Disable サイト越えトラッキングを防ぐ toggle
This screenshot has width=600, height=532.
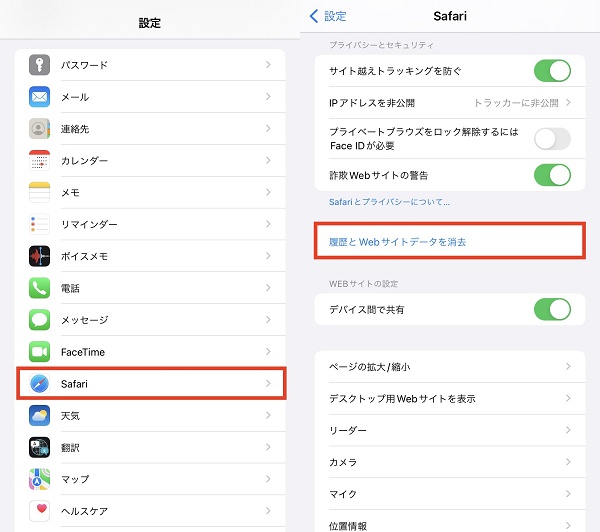[552, 71]
